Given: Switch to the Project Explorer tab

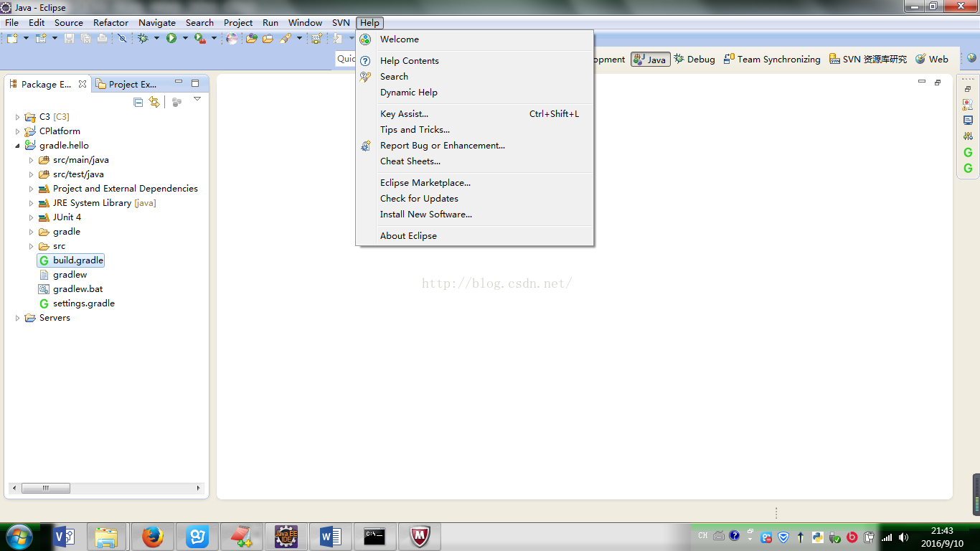Looking at the screenshot, I should point(127,84).
